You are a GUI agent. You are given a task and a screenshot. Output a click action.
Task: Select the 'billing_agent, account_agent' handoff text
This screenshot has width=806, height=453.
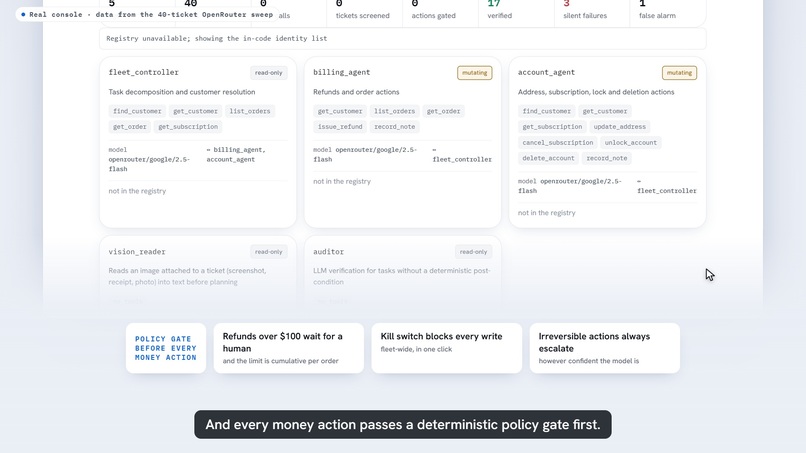click(x=236, y=154)
